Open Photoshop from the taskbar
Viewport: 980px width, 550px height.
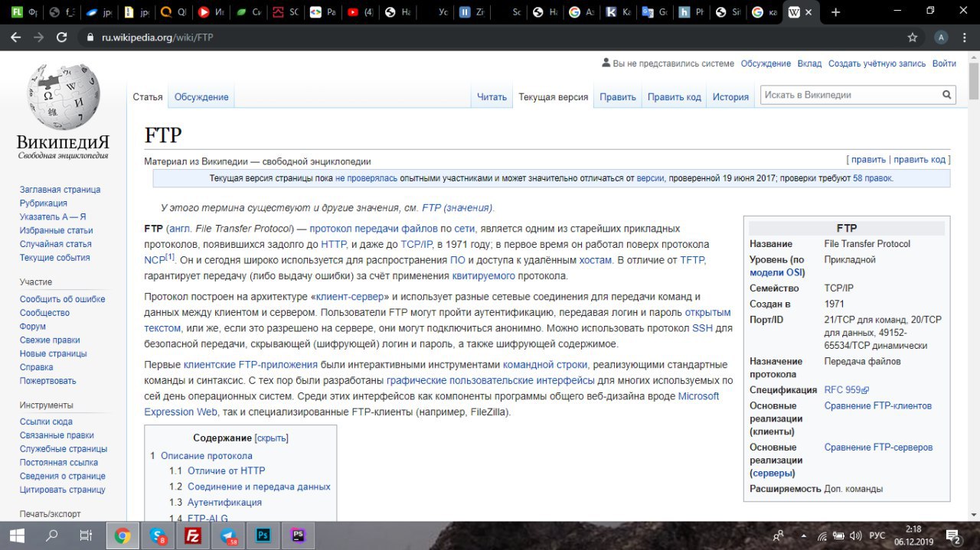263,535
